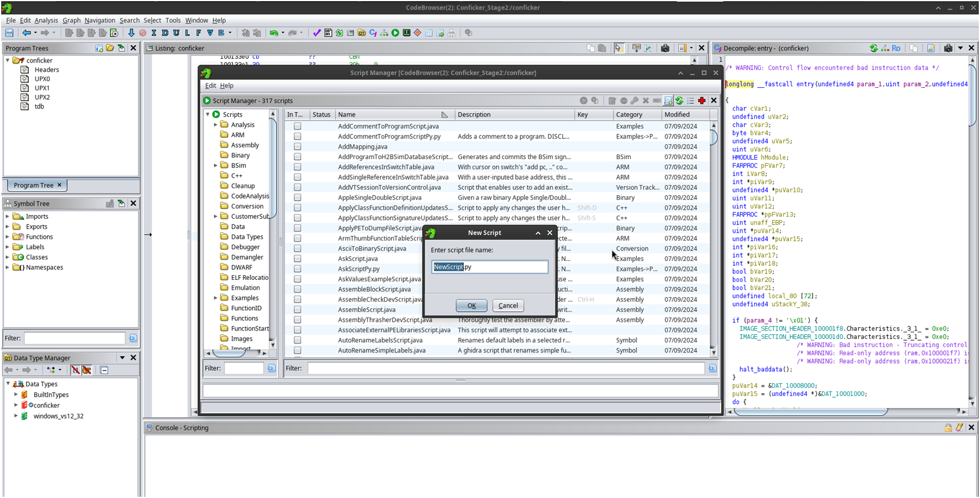Click the Decompile panel horizontal scrollbar
Screen dimensions: 980x498
pyautogui.click(x=848, y=411)
